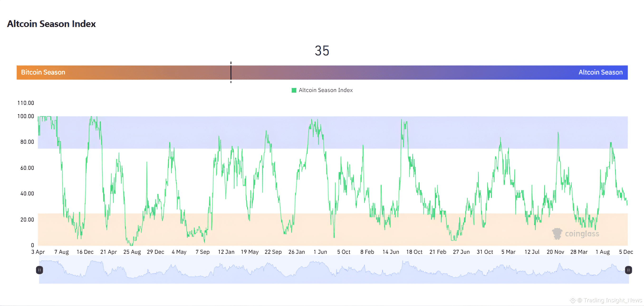The height and width of the screenshot is (306, 644).
Task: Click the 20 Nov x-axis label
Action: (x=555, y=252)
